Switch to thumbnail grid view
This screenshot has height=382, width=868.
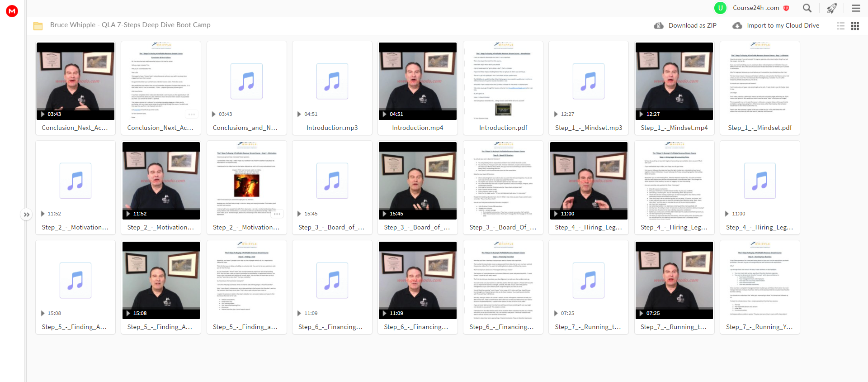[855, 26]
